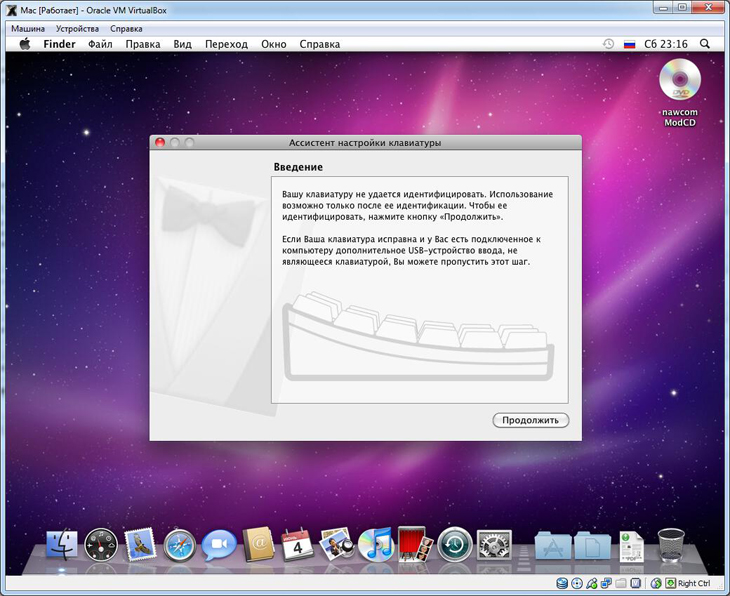Viewport: 730px width, 596px height.
Task: Select the nawcom ModCD disc on desktop
Action: pos(680,93)
